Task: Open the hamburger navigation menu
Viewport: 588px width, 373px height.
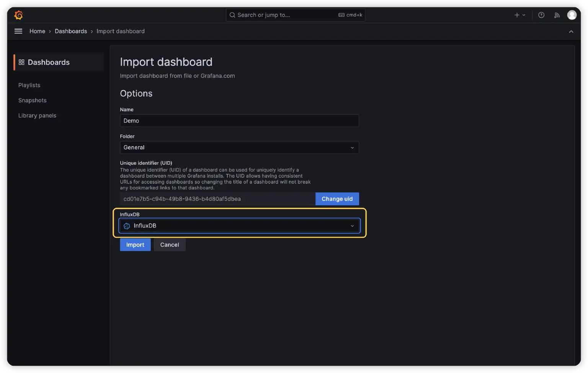Action: pos(18,31)
